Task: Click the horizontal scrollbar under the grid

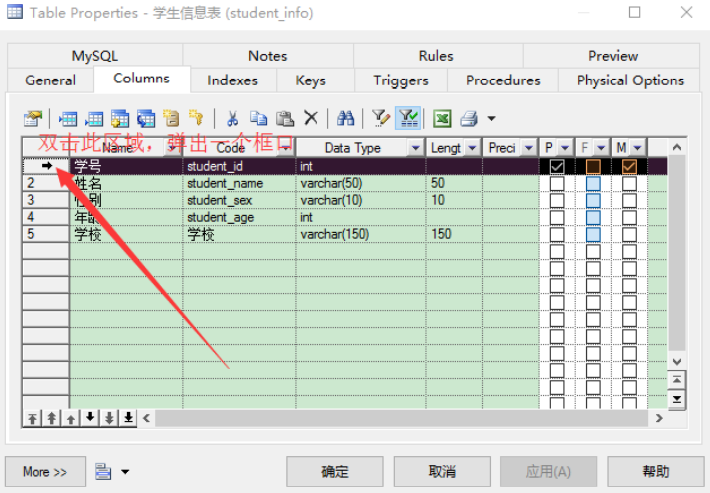Action: tap(400, 417)
